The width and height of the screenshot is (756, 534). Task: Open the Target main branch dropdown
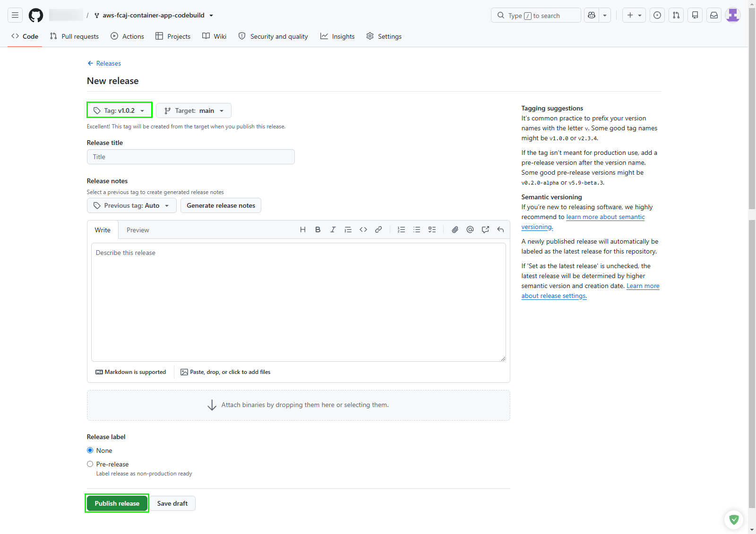tap(194, 110)
